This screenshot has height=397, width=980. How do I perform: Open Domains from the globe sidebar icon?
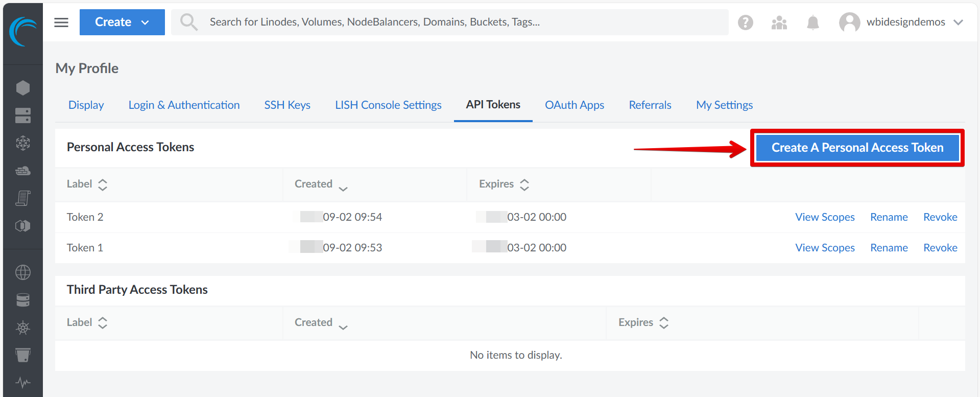point(23,272)
